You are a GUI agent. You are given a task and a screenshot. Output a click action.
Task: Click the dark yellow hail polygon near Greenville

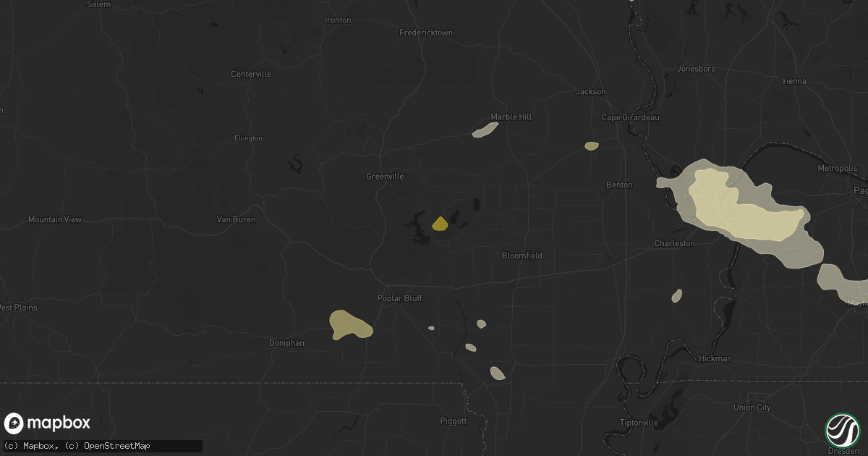[x=440, y=224]
